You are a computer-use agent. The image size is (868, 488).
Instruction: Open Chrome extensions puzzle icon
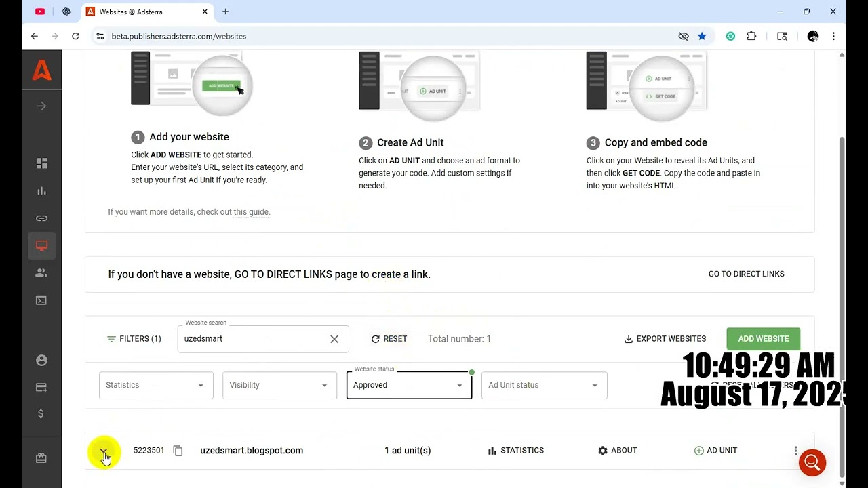pos(751,36)
